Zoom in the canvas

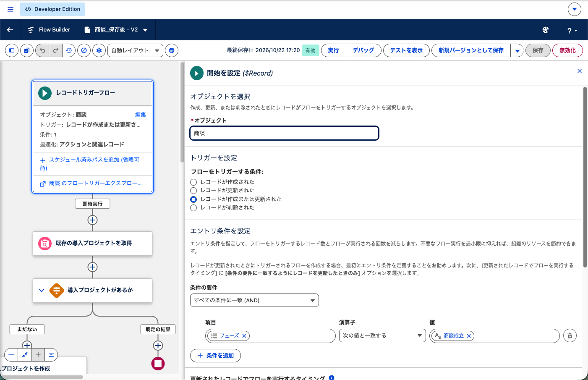(x=38, y=355)
